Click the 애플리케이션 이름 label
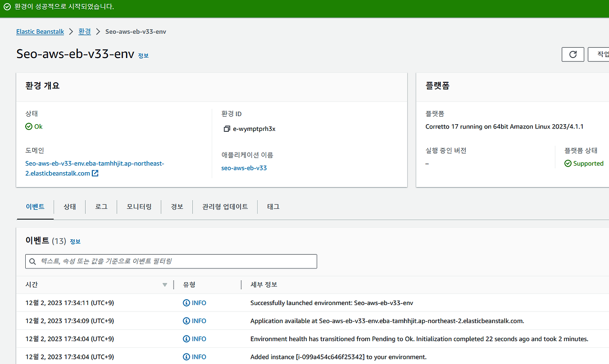 pos(247,155)
